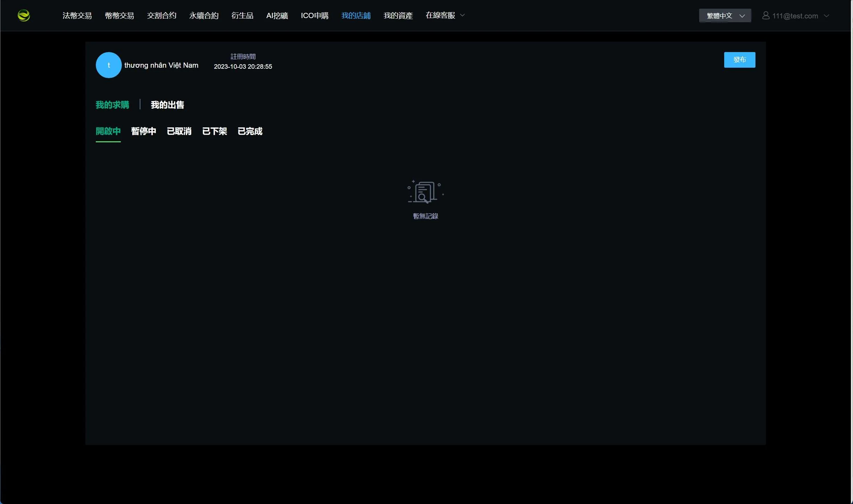Open 法幣交易 in the top navigation

click(x=77, y=16)
